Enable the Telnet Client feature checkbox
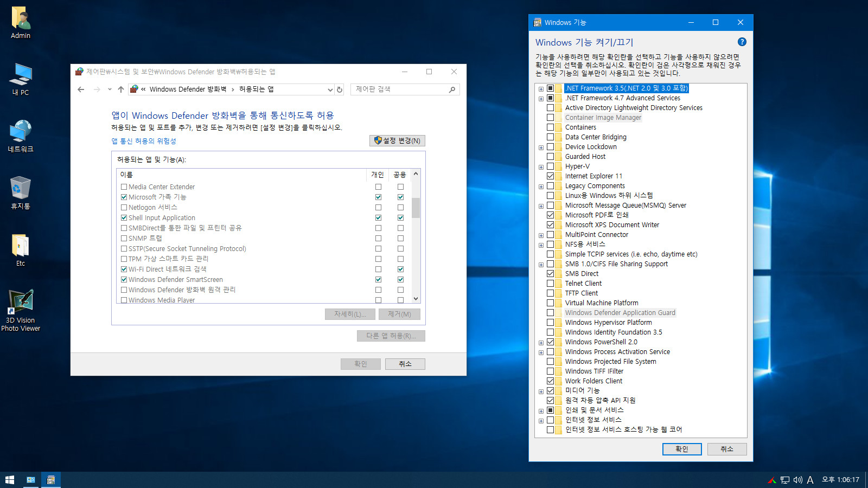 550,284
